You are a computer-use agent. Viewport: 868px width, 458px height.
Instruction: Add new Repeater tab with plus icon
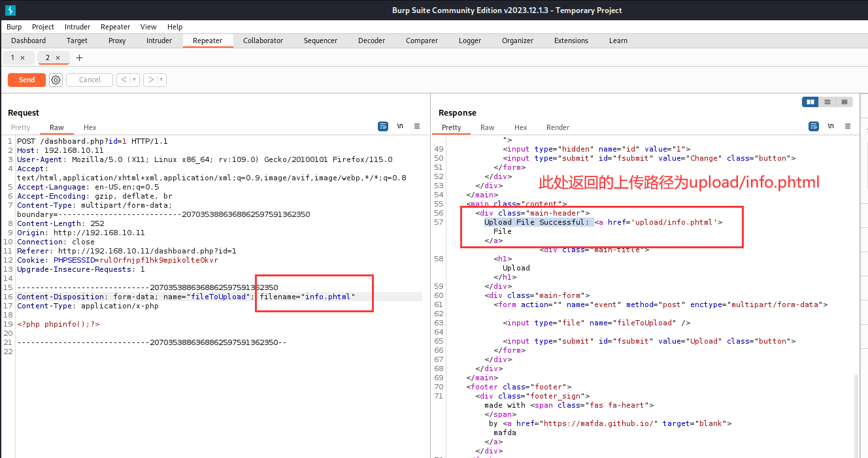point(80,58)
